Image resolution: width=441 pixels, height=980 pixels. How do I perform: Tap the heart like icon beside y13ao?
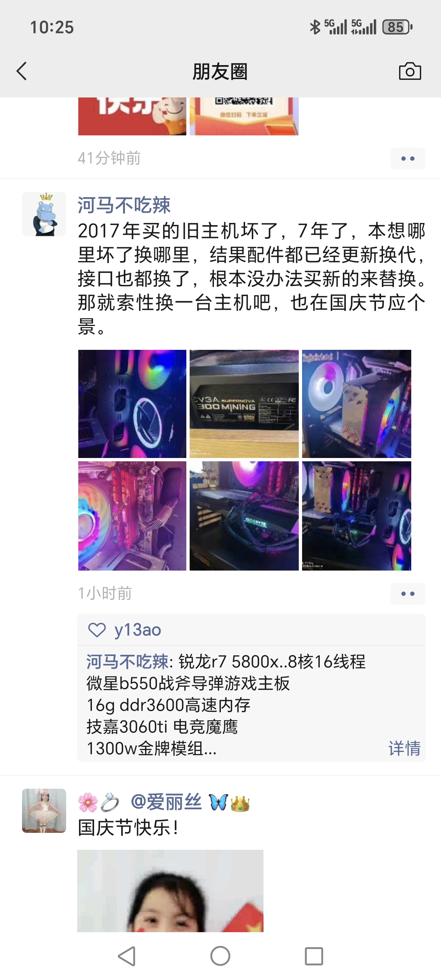[x=97, y=630]
